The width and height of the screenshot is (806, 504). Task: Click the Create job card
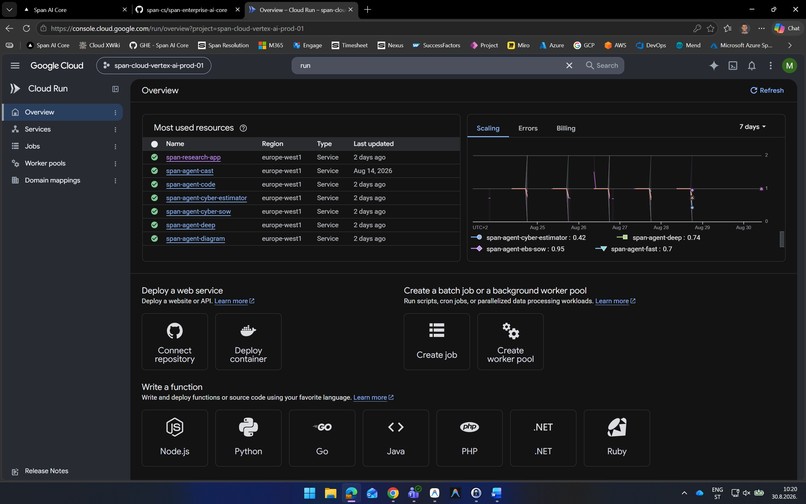(x=436, y=341)
